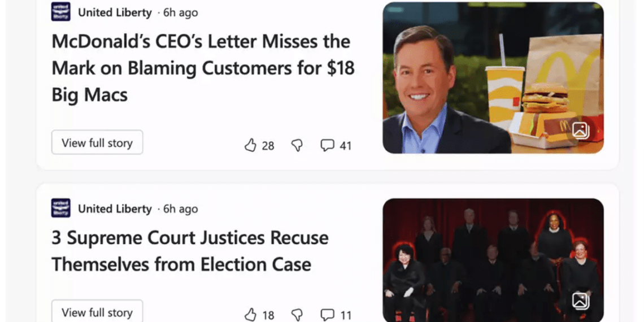This screenshot has width=644, height=322.
Task: Dislike the McDonald's CEO story
Action: pyautogui.click(x=297, y=145)
